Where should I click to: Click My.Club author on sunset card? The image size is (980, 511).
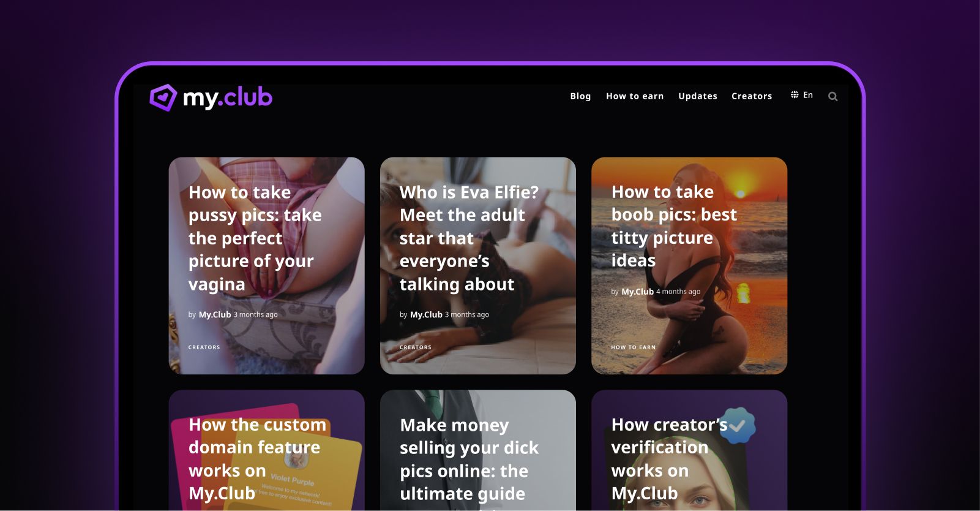tap(637, 292)
